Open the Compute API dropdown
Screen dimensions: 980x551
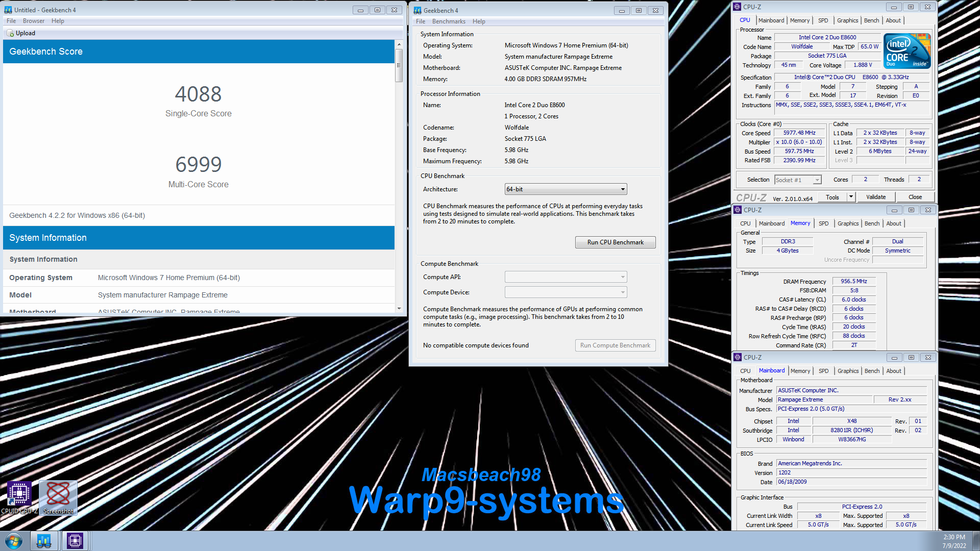[566, 277]
